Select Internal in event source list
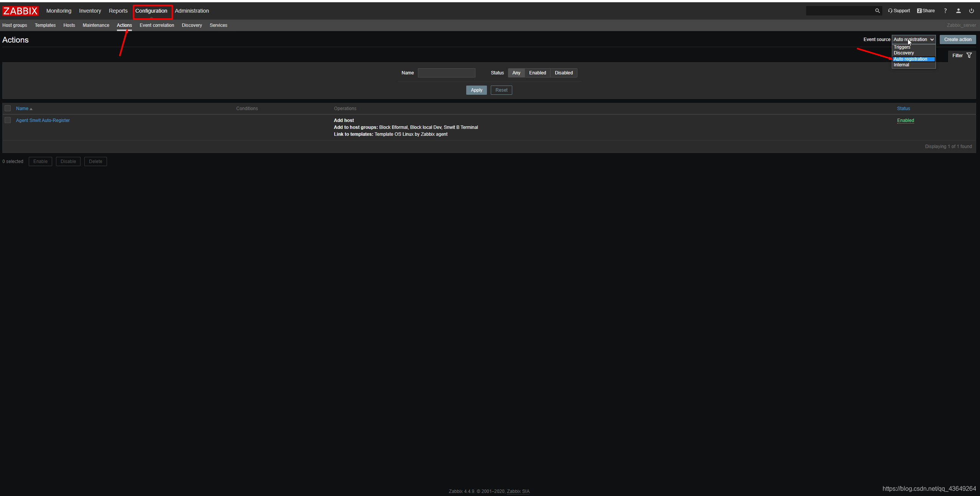980x496 pixels. tap(914, 65)
